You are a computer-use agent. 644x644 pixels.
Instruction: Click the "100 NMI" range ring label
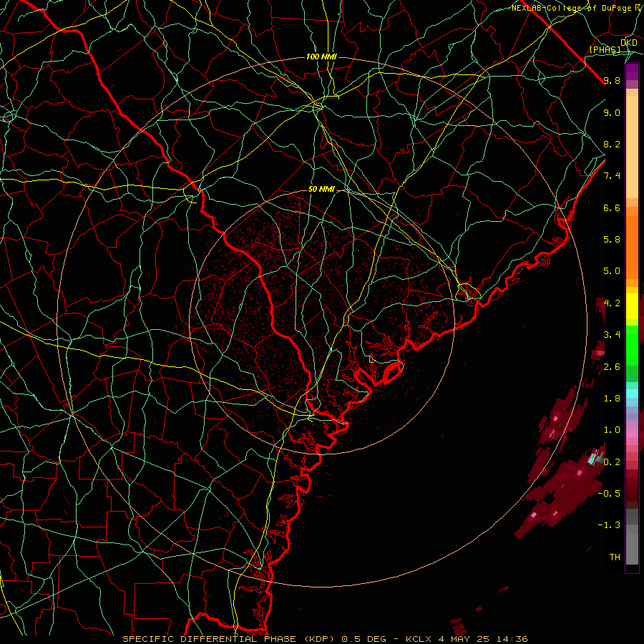(321, 57)
